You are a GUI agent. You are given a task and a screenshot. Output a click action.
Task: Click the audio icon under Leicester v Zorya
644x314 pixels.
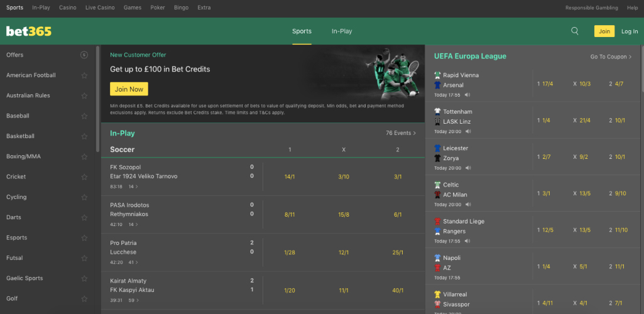click(467, 168)
